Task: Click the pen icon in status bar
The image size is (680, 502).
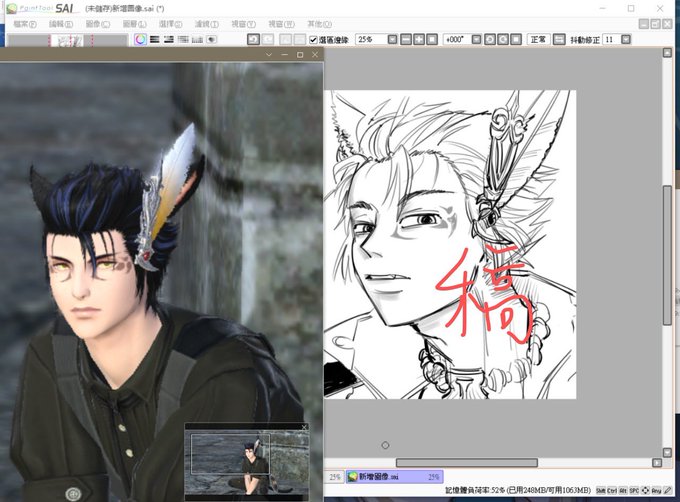Action: click(667, 490)
